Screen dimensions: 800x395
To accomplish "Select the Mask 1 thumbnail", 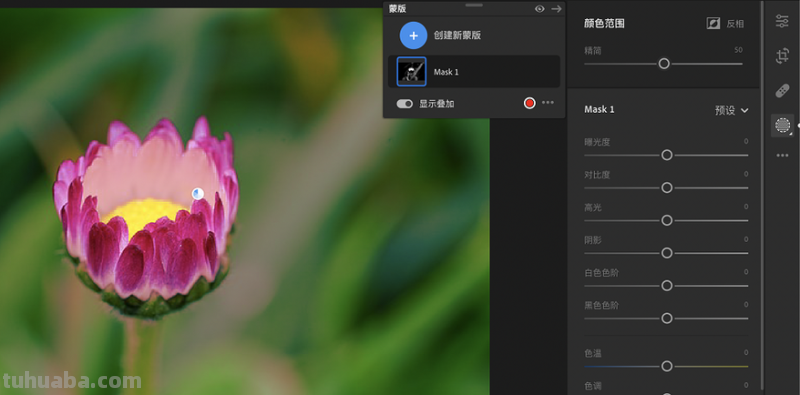I will pyautogui.click(x=411, y=71).
